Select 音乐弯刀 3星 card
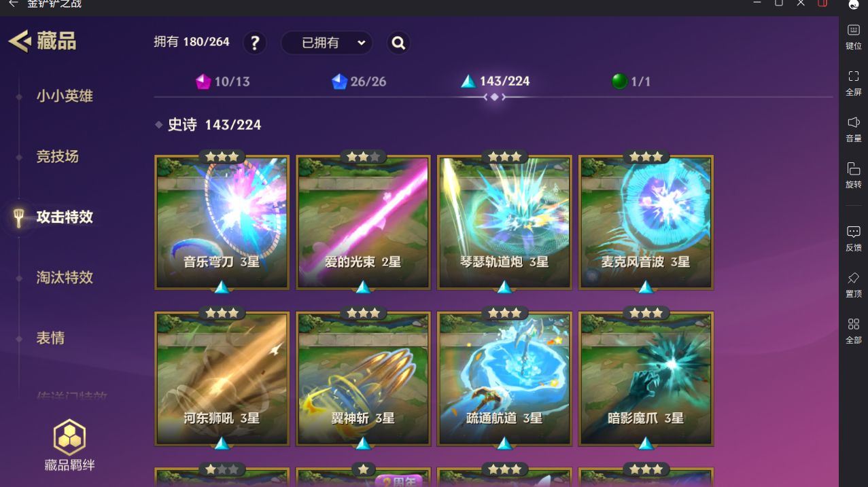Image resolution: width=868 pixels, height=487 pixels. 222,222
